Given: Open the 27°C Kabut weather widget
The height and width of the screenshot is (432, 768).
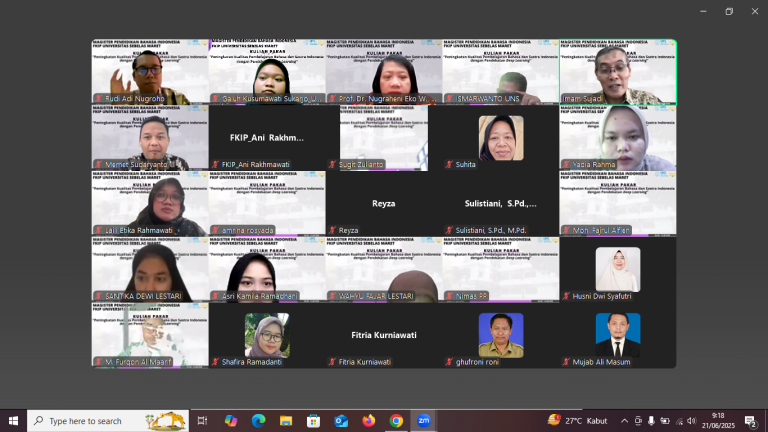Looking at the screenshot, I should [x=577, y=421].
